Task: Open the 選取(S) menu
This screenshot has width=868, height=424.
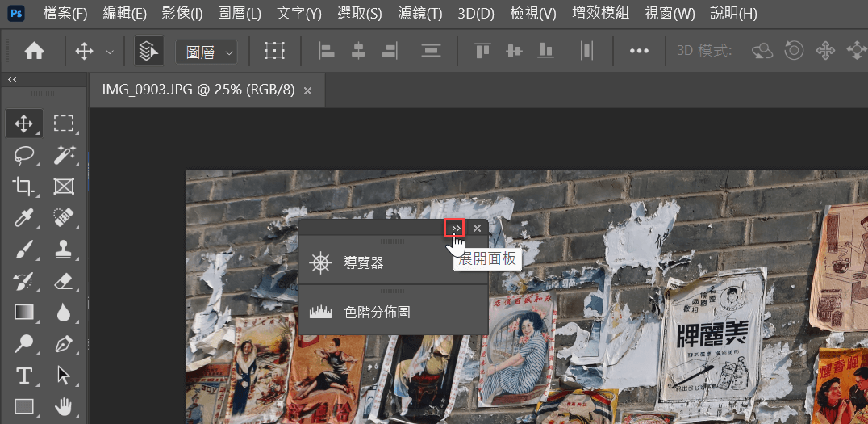Action: [359, 15]
